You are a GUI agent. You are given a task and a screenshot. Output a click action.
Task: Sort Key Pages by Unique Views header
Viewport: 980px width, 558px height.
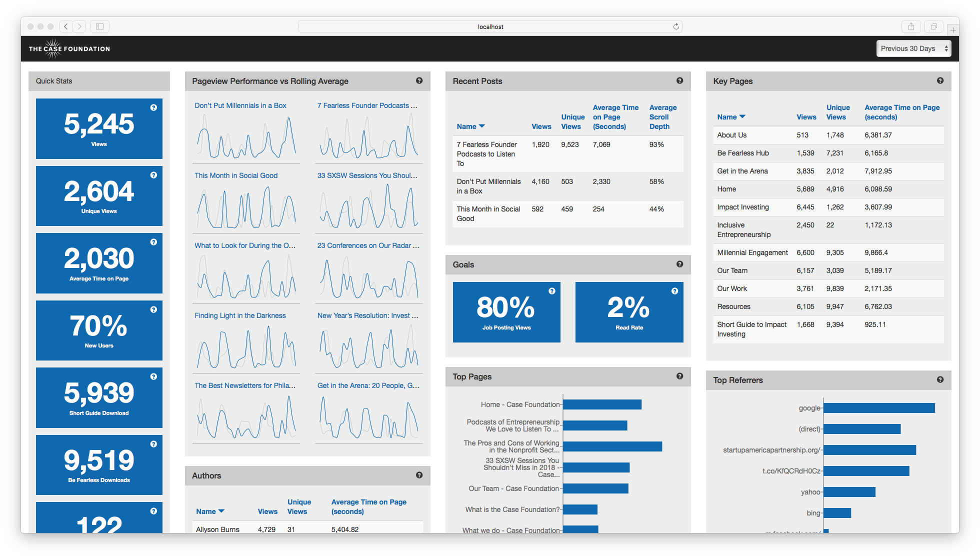tap(837, 112)
